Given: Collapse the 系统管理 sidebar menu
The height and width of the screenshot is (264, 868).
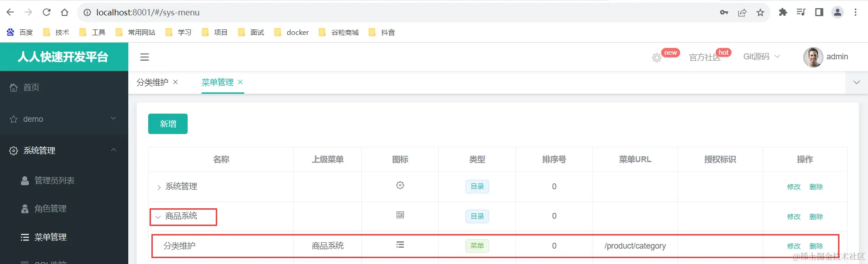Looking at the screenshot, I should [64, 150].
